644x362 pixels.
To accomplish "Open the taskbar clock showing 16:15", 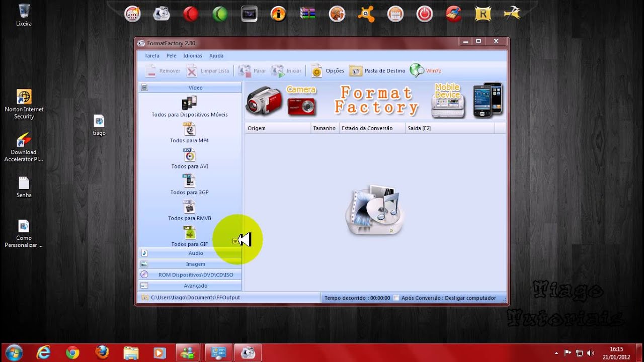I will coord(616,353).
